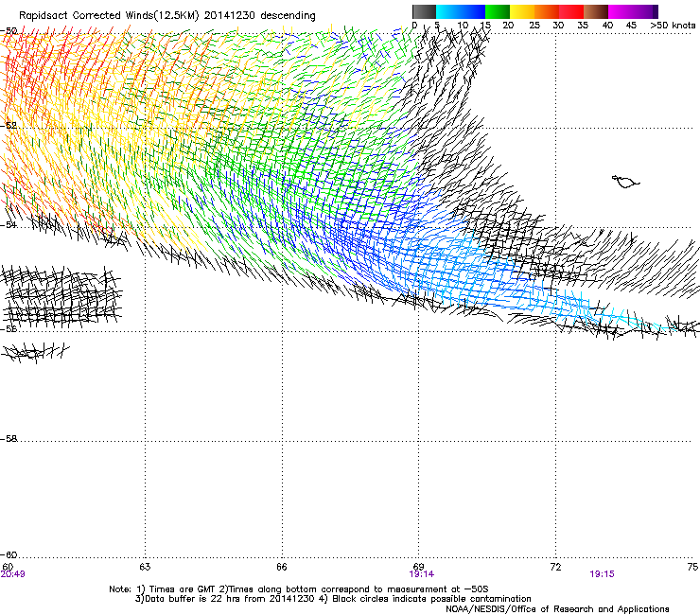Click legend tick label 25
Image resolution: width=700 pixels, height=615 pixels.
click(x=534, y=26)
